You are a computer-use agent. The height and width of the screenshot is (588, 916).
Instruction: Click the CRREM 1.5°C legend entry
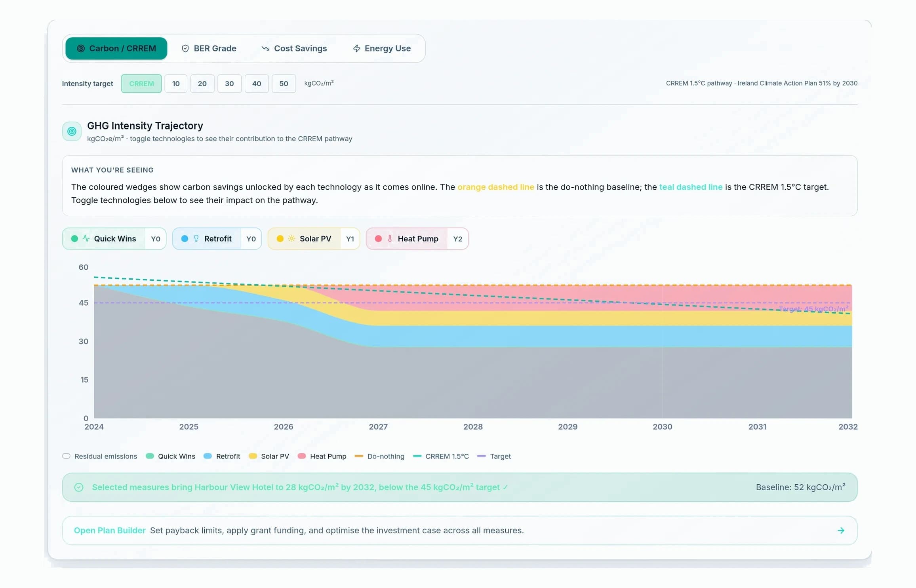pos(441,456)
